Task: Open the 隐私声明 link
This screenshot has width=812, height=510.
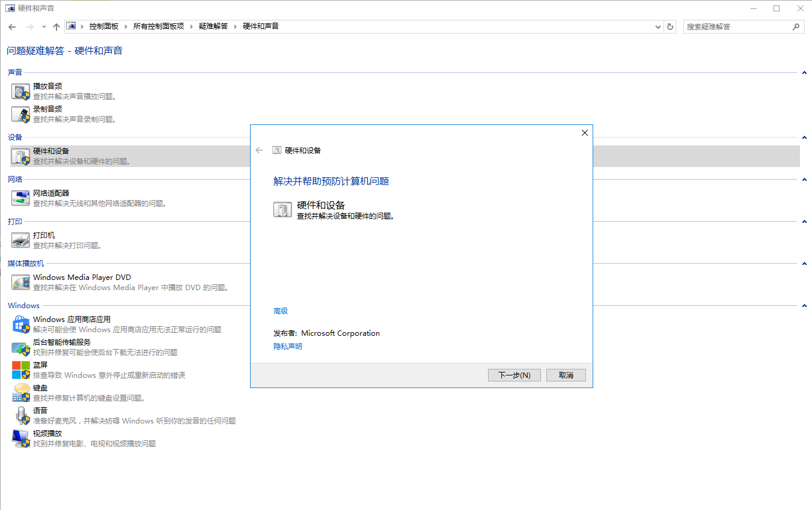Action: tap(288, 347)
